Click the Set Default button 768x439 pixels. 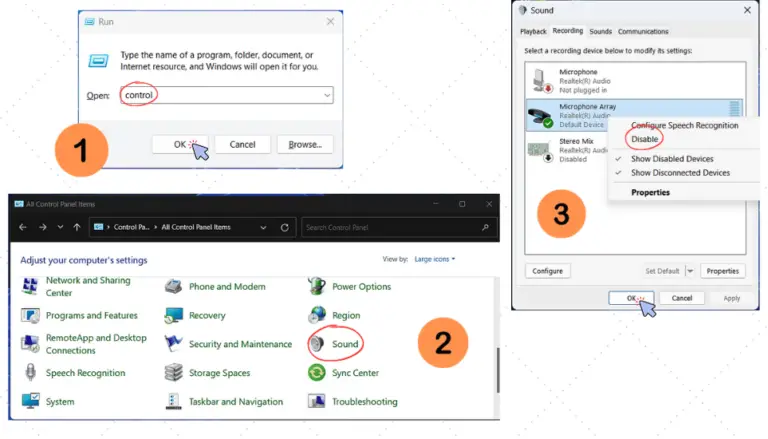662,271
